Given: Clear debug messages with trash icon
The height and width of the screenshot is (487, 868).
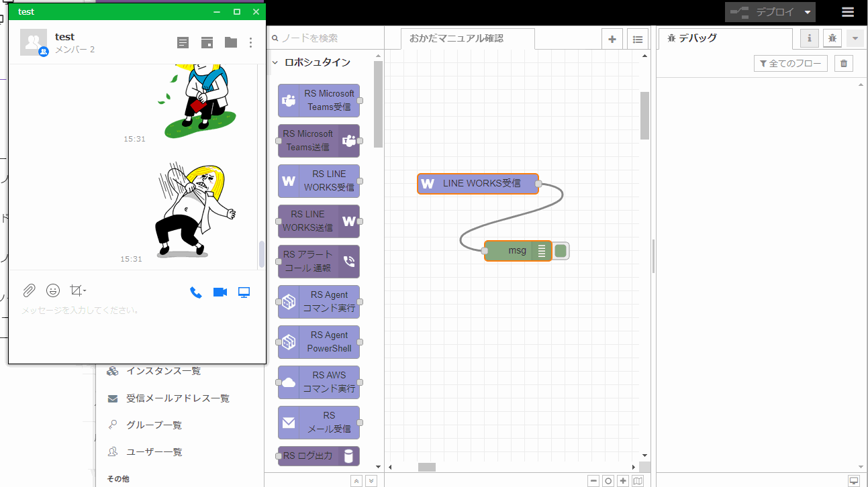Looking at the screenshot, I should point(845,64).
